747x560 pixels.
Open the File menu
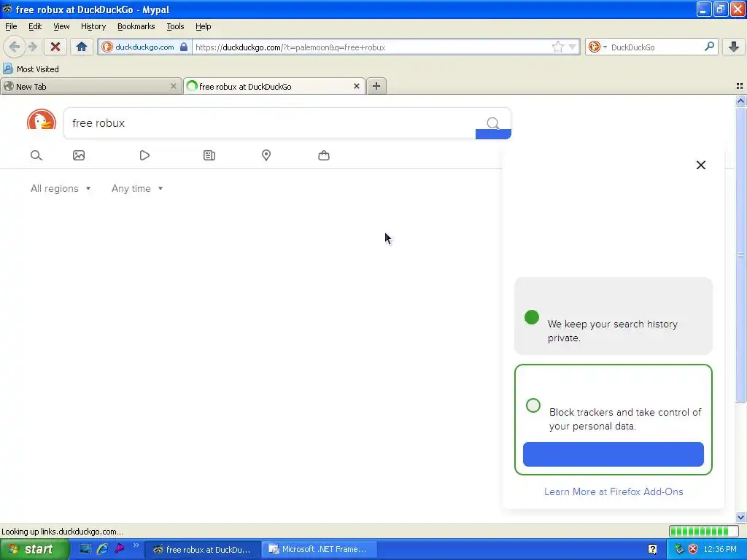[11, 27]
